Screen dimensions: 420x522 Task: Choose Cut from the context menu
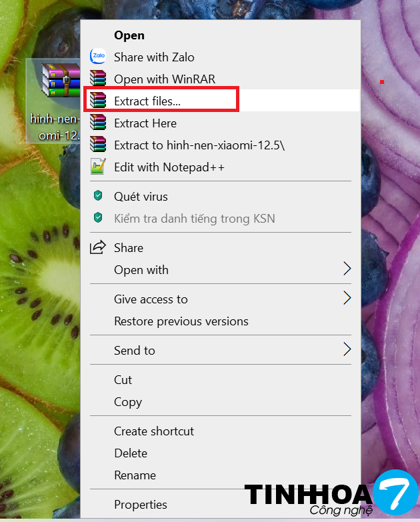123,380
